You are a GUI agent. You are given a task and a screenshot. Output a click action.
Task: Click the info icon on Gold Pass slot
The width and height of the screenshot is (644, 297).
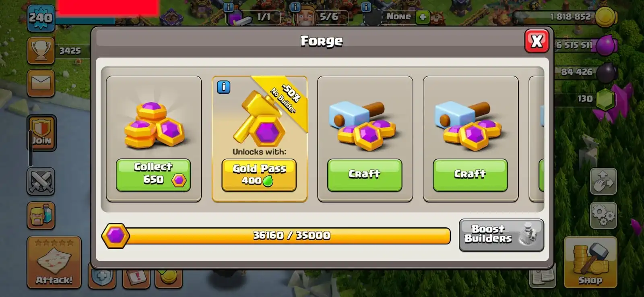(224, 87)
